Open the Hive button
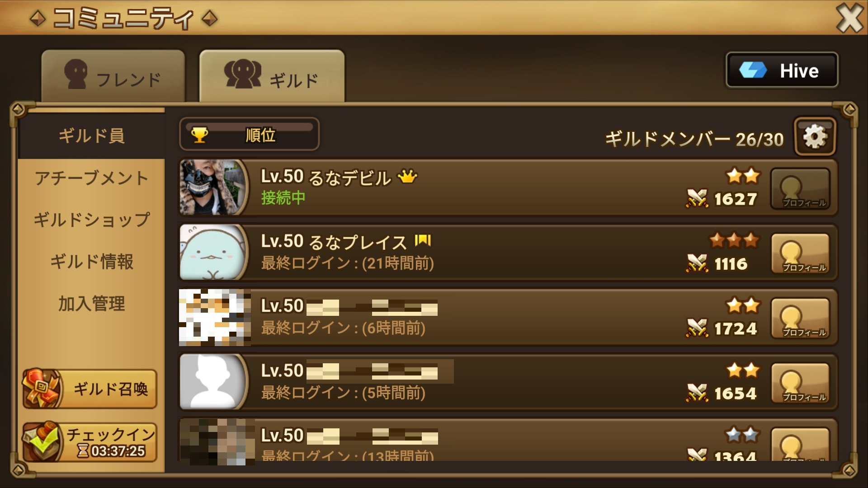Viewport: 868px width, 488px height. point(782,70)
